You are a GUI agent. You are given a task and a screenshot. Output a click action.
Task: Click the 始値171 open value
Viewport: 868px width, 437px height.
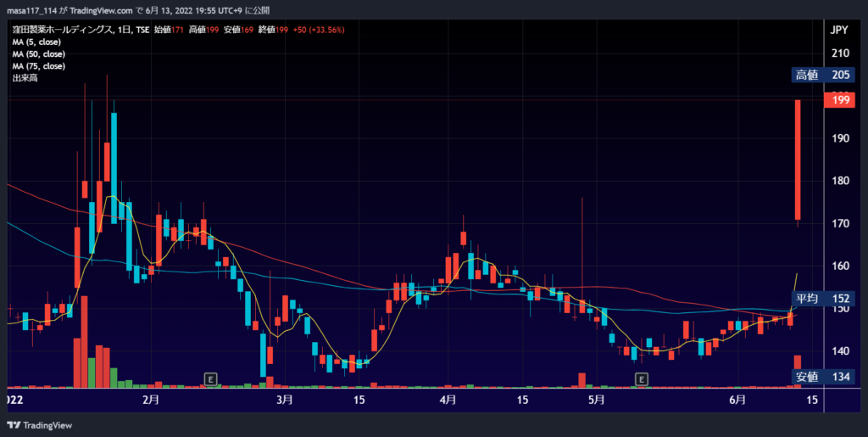170,31
